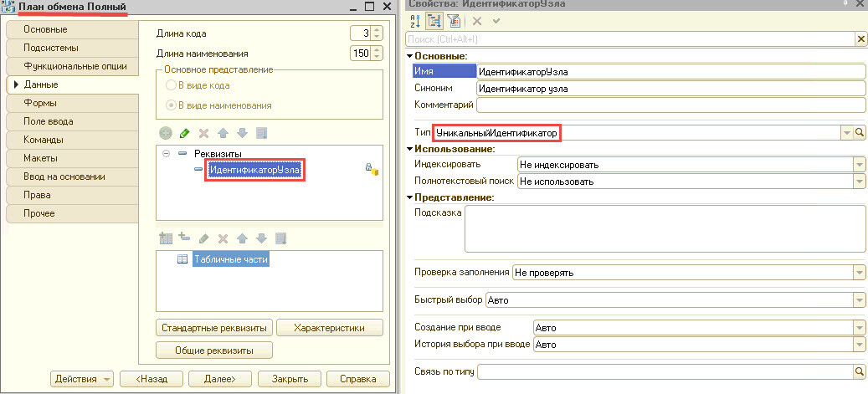This screenshot has height=394, width=868.
Task: Edit attribute with the green pencil icon
Action: point(185,133)
